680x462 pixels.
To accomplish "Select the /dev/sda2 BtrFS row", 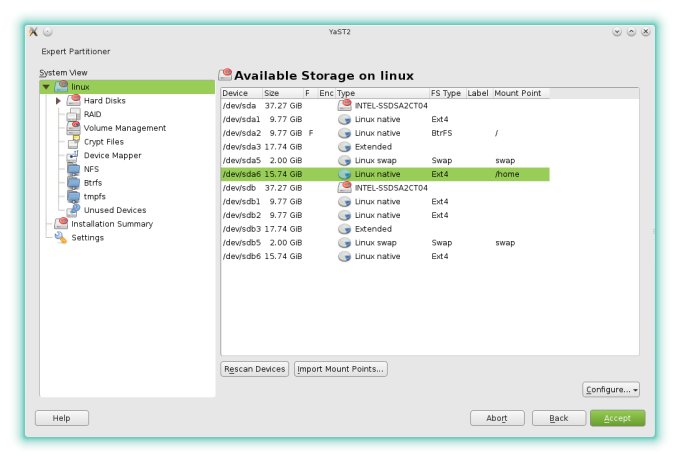I will [385, 133].
